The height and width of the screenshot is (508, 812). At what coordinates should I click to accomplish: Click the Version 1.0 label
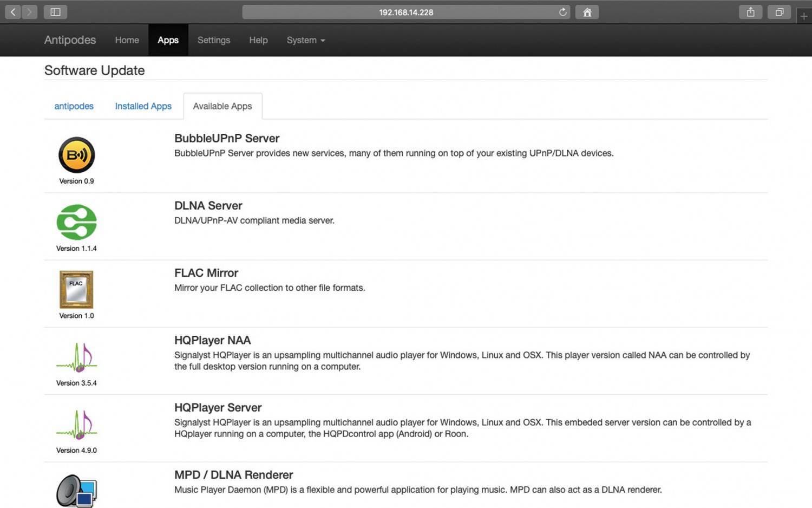pos(76,316)
